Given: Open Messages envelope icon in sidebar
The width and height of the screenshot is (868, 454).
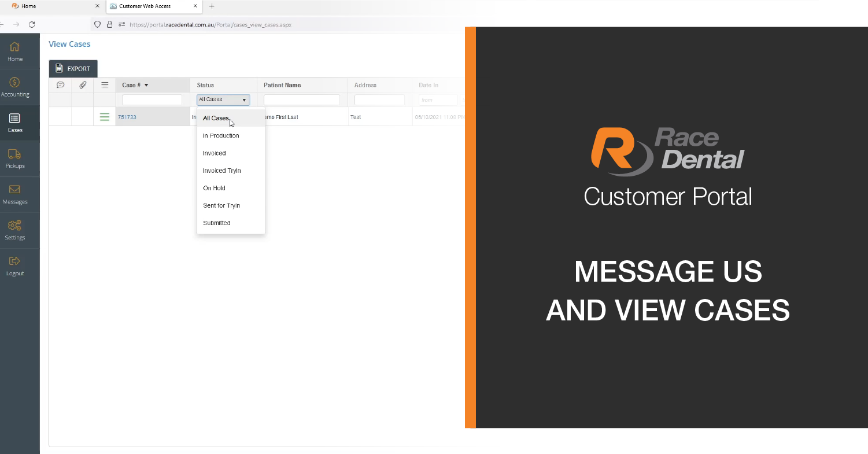Looking at the screenshot, I should click(15, 191).
